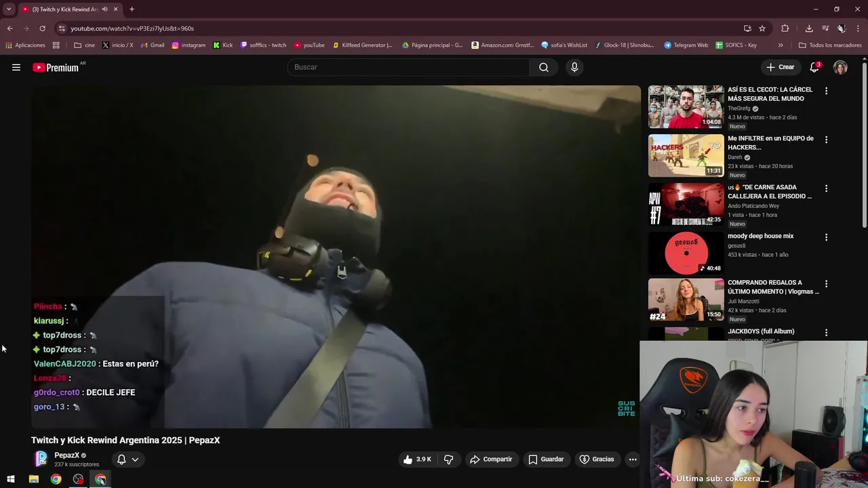Open browser tab search dropdown arrow
868x488 pixels.
pyautogui.click(x=9, y=9)
